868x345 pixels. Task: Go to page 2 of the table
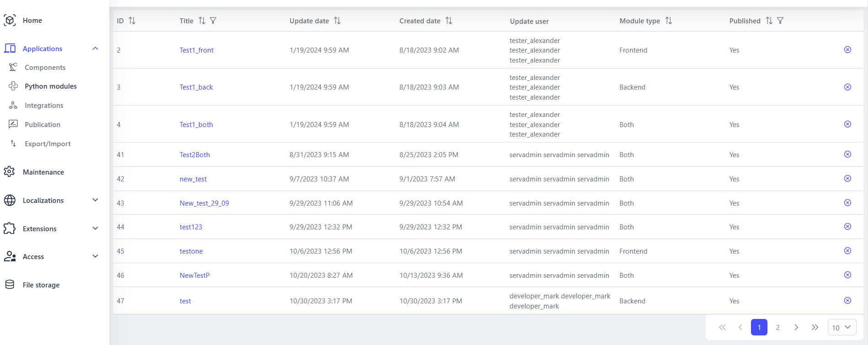(x=777, y=327)
